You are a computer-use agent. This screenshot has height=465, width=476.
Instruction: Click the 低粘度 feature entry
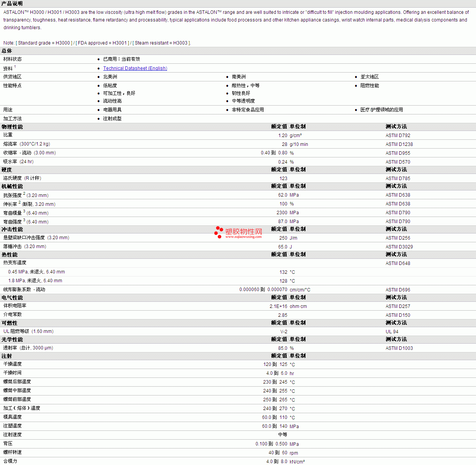[110, 86]
